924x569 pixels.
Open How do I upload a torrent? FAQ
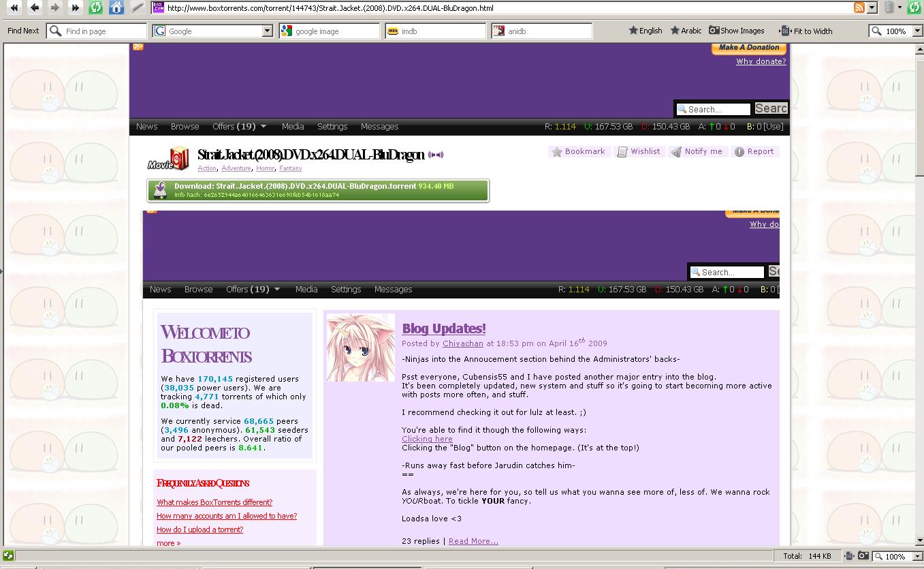[x=200, y=529]
